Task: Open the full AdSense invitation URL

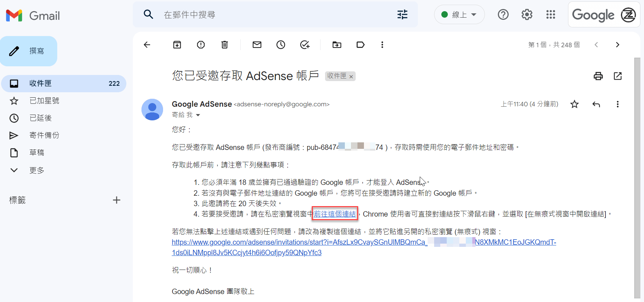Action: click(x=364, y=247)
